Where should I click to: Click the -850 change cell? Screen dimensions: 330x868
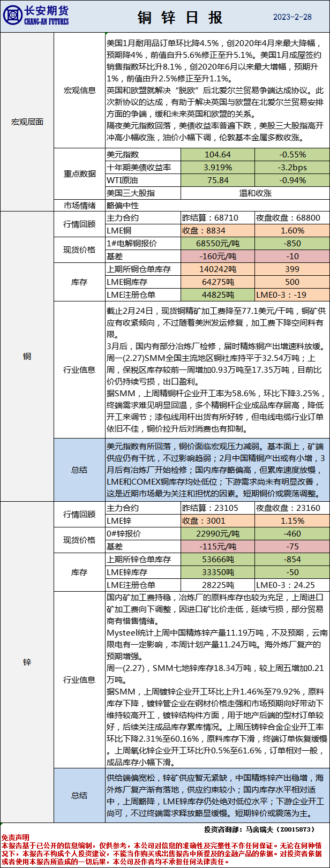click(x=292, y=243)
